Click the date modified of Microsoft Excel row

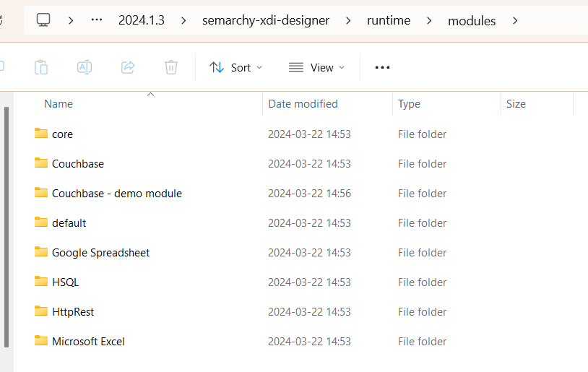click(x=309, y=342)
